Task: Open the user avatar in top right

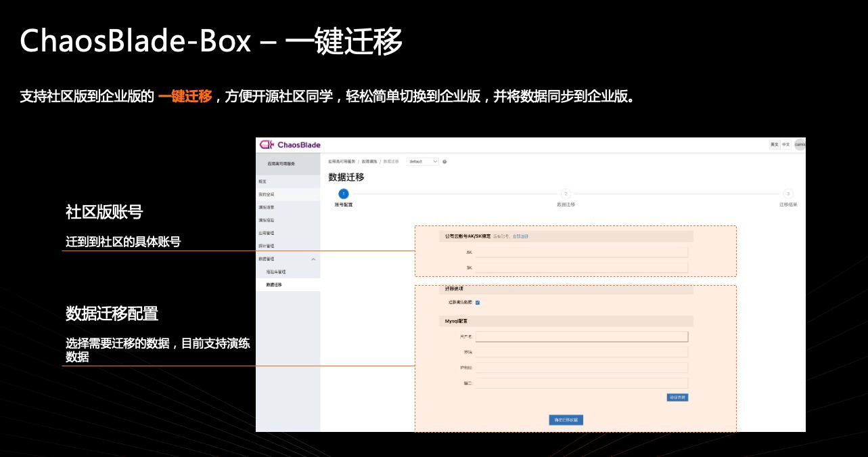Action: click(800, 145)
